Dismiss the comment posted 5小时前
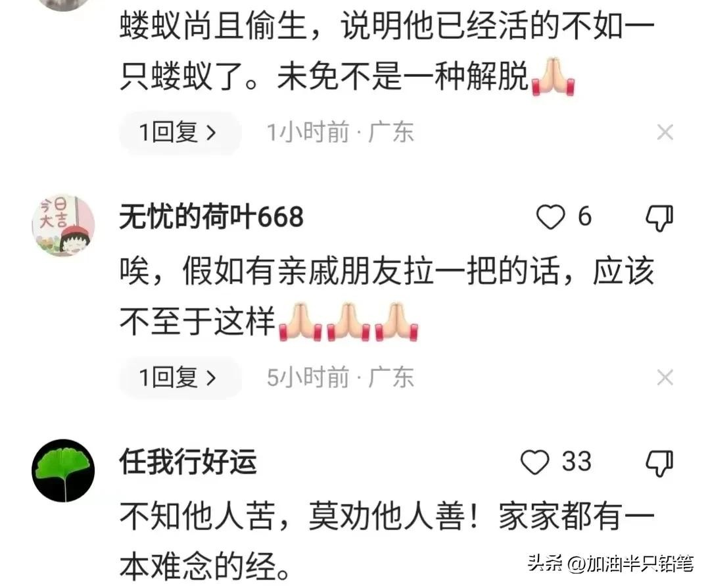The height and width of the screenshot is (588, 710). [x=665, y=378]
